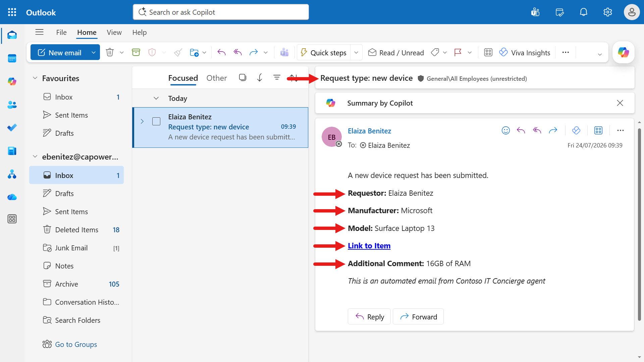Open the Link to Item hyperlink
This screenshot has width=644, height=362.
(x=369, y=246)
